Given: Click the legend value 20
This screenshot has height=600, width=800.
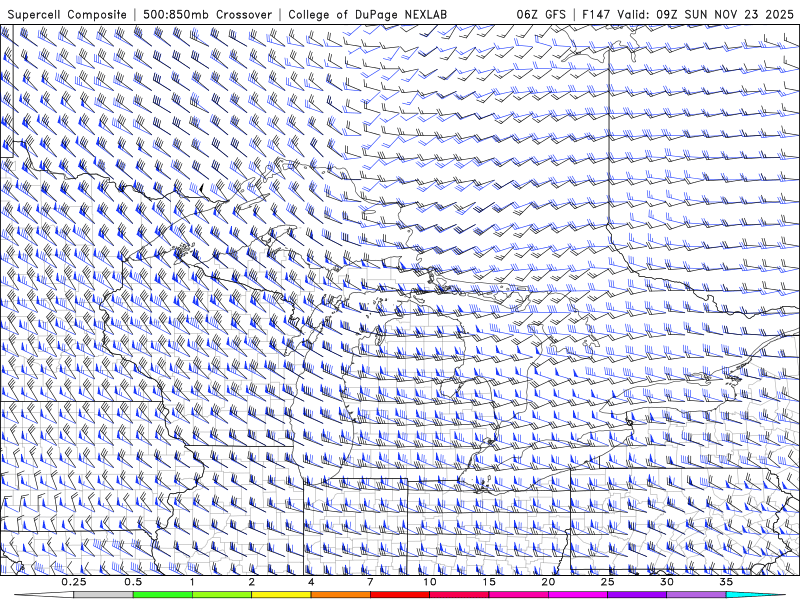Looking at the screenshot, I should pos(548,582).
